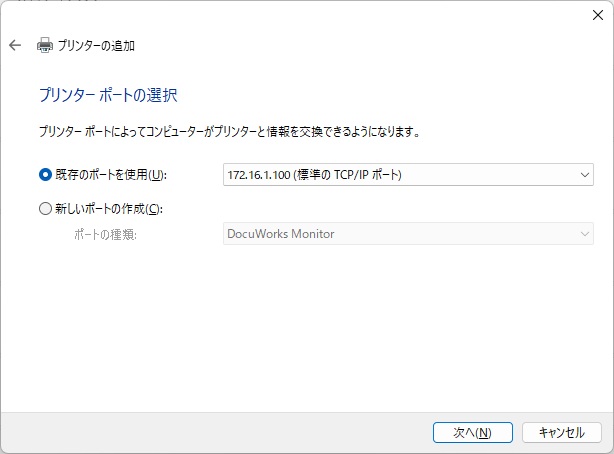Select the 既存のポートを使用 radio button

pyautogui.click(x=45, y=175)
